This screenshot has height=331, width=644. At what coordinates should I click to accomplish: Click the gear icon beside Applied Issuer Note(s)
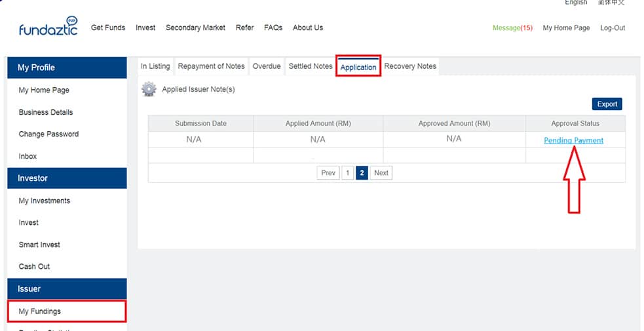149,89
